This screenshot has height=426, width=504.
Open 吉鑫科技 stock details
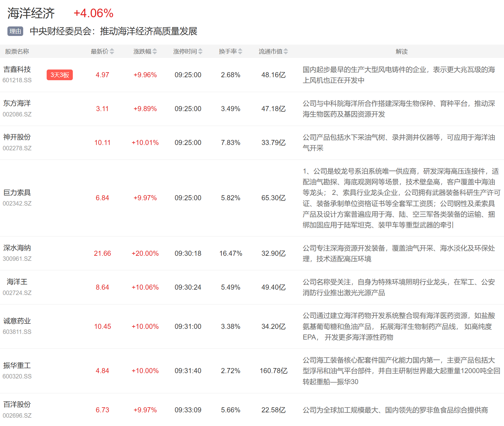tap(17, 70)
